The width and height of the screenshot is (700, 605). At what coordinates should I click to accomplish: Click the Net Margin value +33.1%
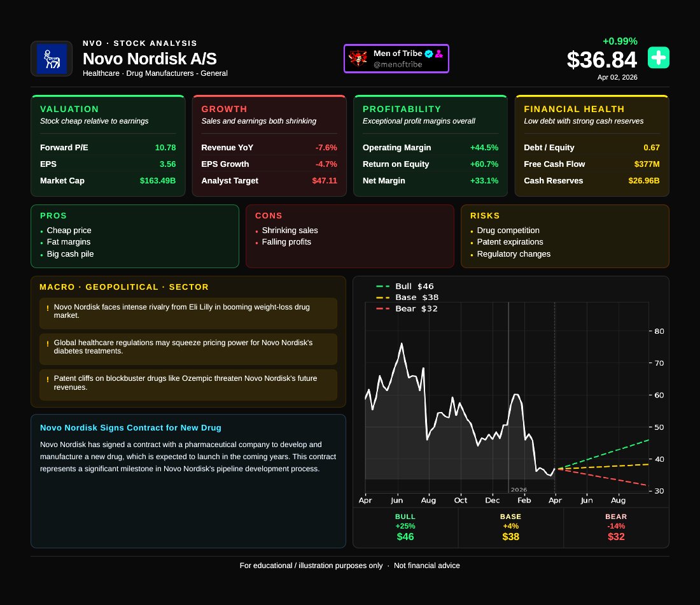[484, 180]
